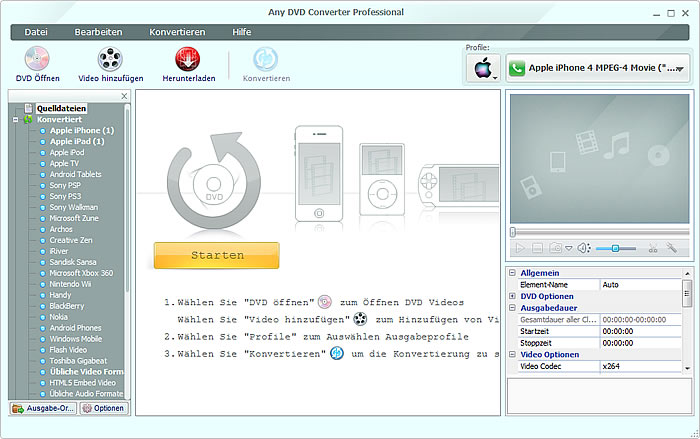The height and width of the screenshot is (439, 700).
Task: Click the Konvertieren toolbar icon
Action: (267, 59)
